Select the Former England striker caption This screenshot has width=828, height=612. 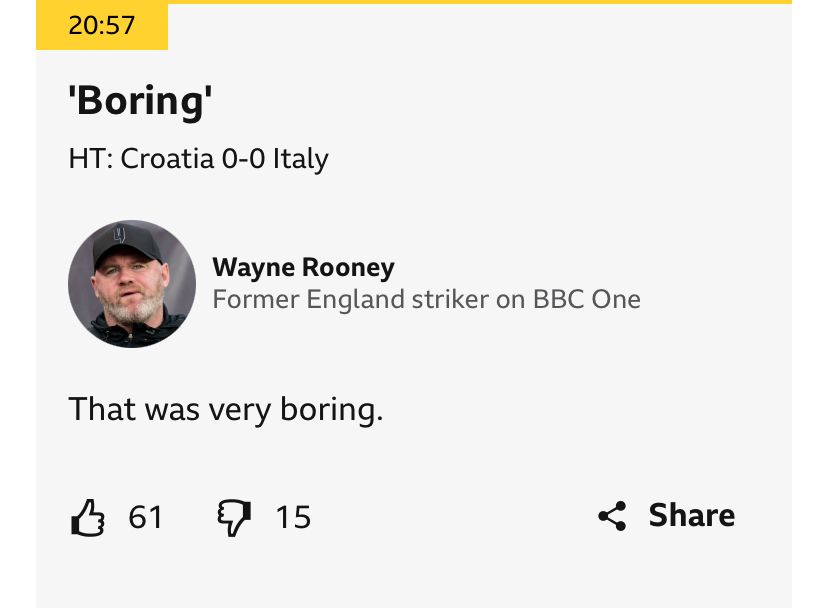point(426,299)
